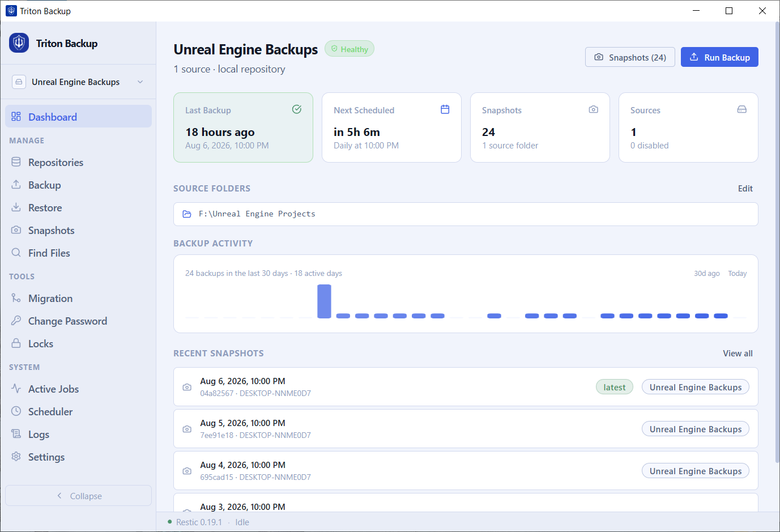The height and width of the screenshot is (532, 780).
Task: Open the Migration tool
Action: pyautogui.click(x=78, y=299)
